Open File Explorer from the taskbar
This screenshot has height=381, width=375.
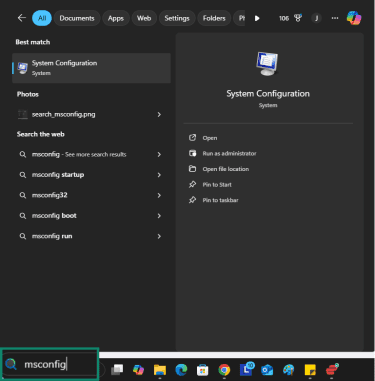pos(160,370)
